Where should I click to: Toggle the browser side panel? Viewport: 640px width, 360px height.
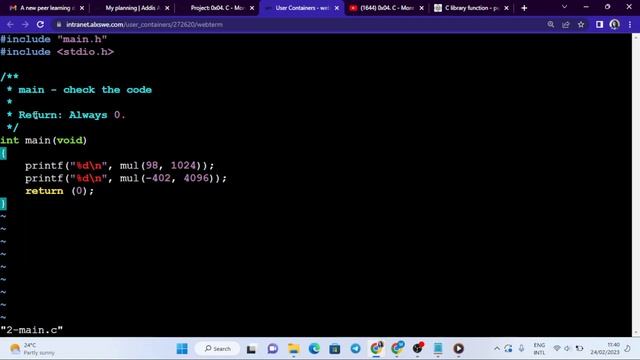(599, 24)
